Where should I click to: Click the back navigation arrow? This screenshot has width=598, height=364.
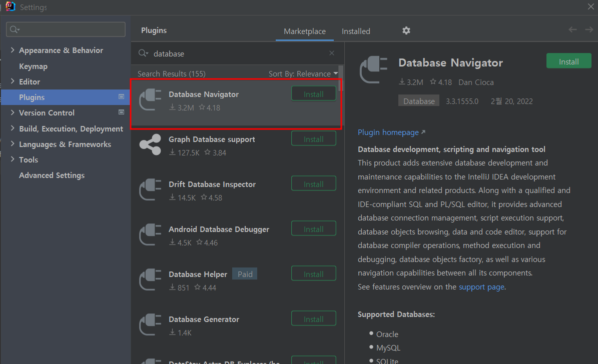(572, 29)
